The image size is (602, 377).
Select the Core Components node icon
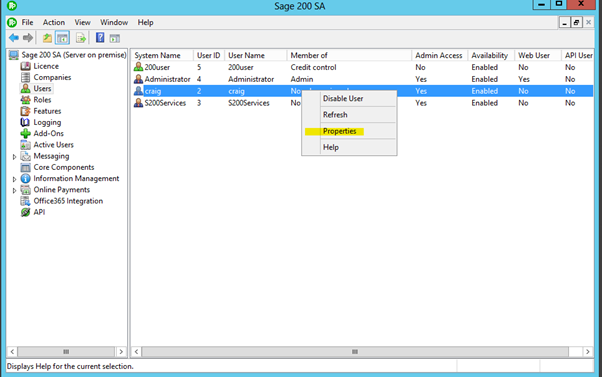(x=25, y=167)
